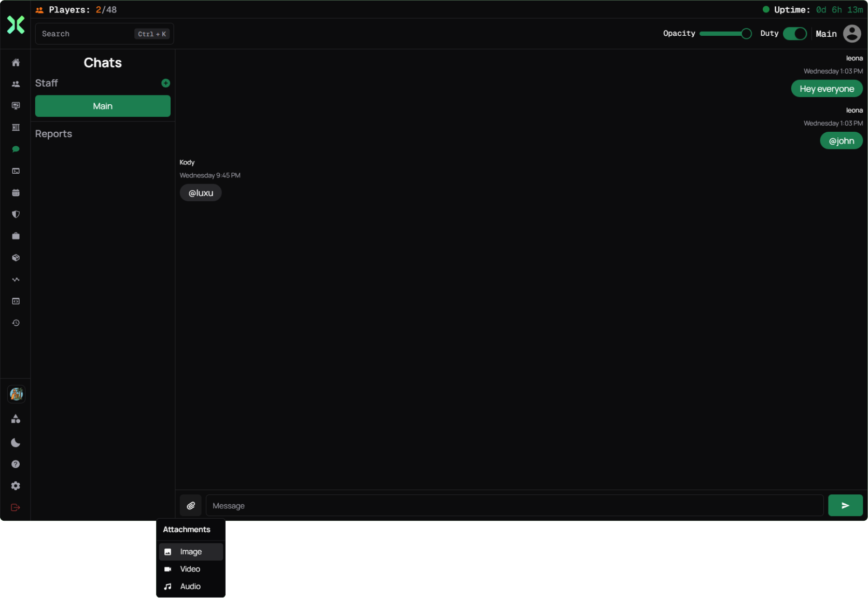
Task: Open the Main staff chat
Action: click(102, 106)
